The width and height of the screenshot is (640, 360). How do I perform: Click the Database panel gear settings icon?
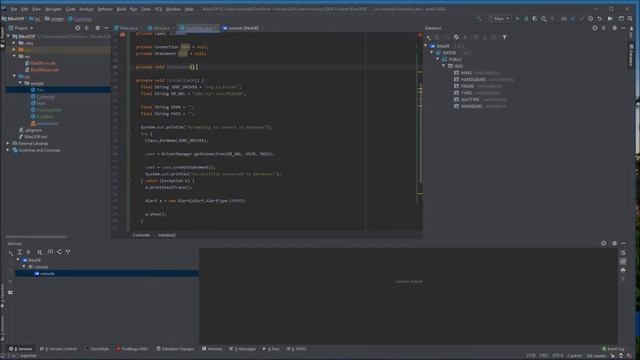click(x=614, y=28)
